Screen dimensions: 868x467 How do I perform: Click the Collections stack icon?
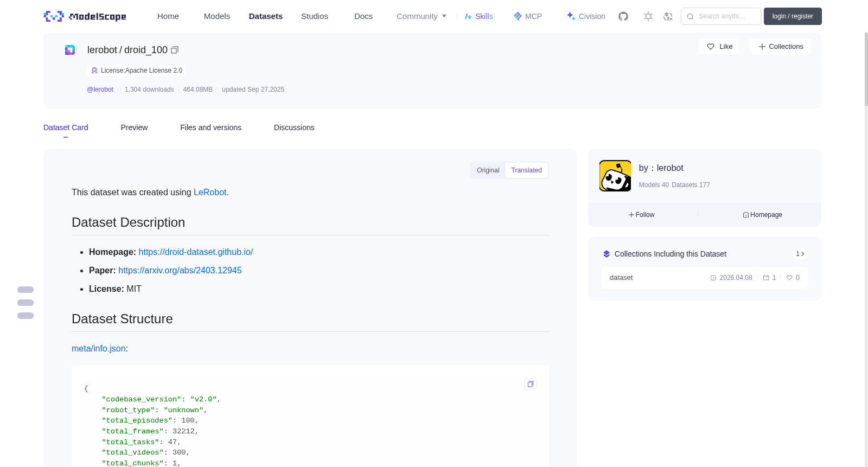[x=607, y=254]
